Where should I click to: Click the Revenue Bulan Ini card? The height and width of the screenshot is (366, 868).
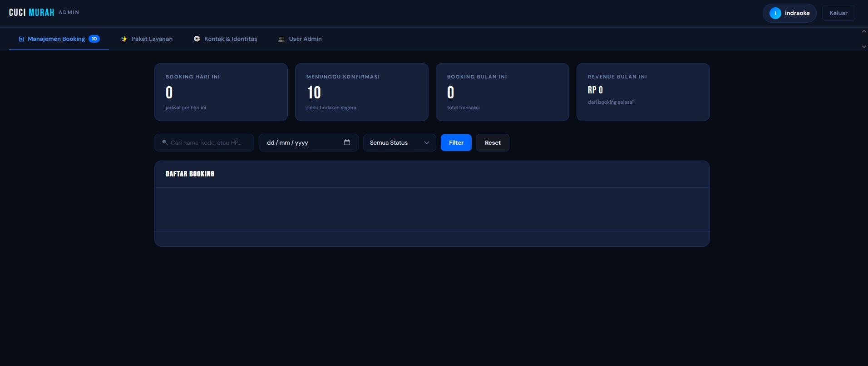tap(643, 92)
